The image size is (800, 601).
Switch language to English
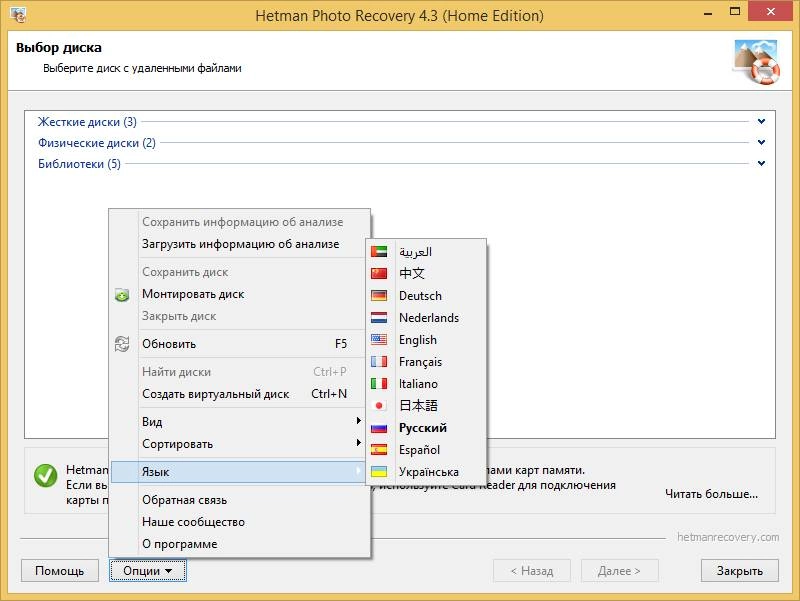click(x=426, y=340)
